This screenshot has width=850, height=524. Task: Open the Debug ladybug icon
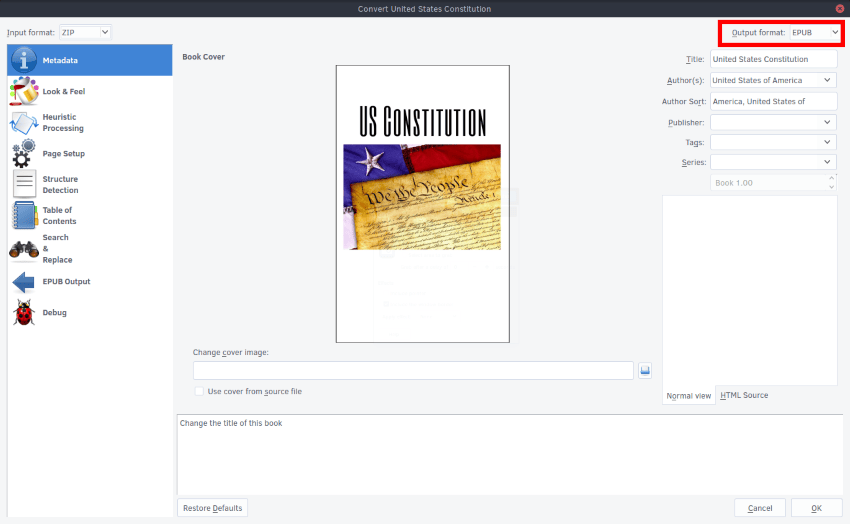[x=24, y=313]
